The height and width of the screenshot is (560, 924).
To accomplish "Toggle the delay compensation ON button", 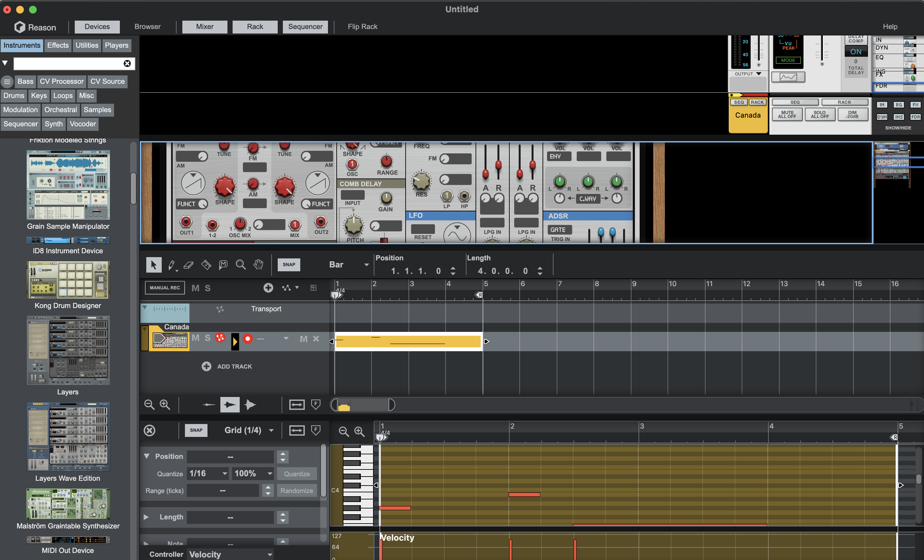I will coord(856,52).
